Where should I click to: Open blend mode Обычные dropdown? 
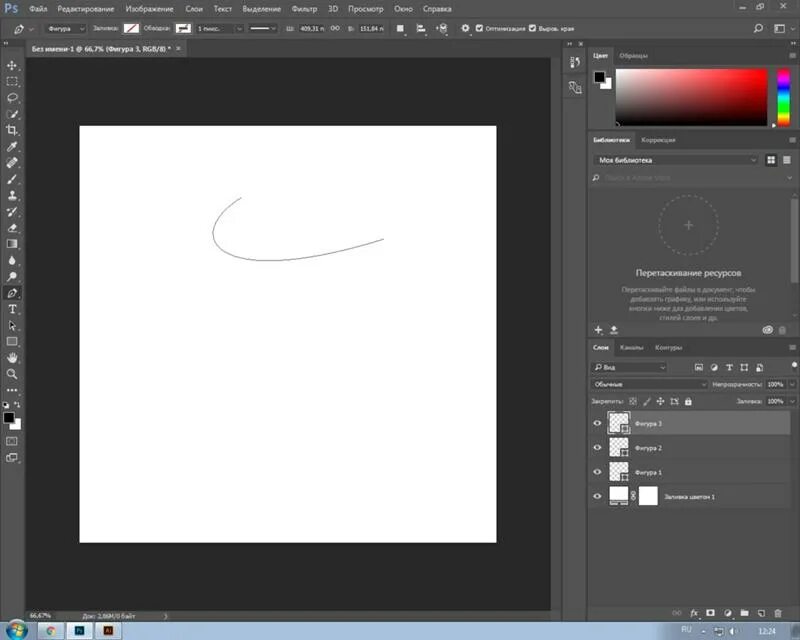pos(649,384)
